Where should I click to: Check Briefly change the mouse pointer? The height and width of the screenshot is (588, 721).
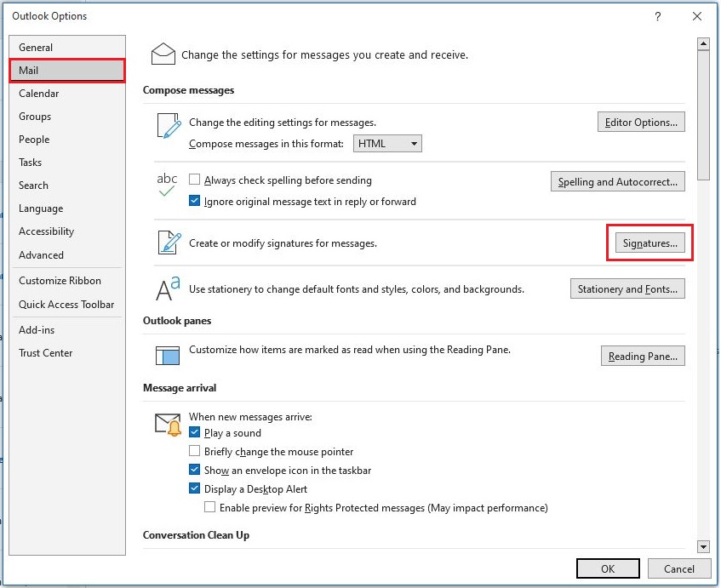(195, 452)
